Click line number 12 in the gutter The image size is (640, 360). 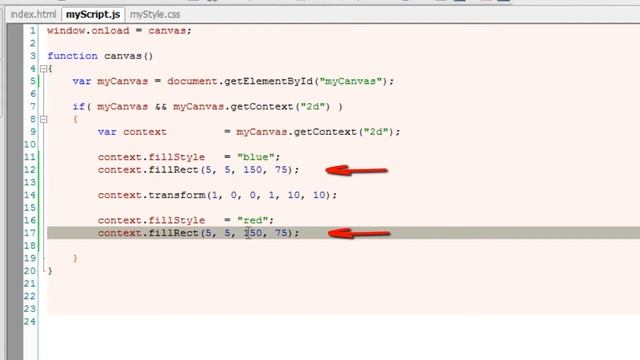(30, 170)
